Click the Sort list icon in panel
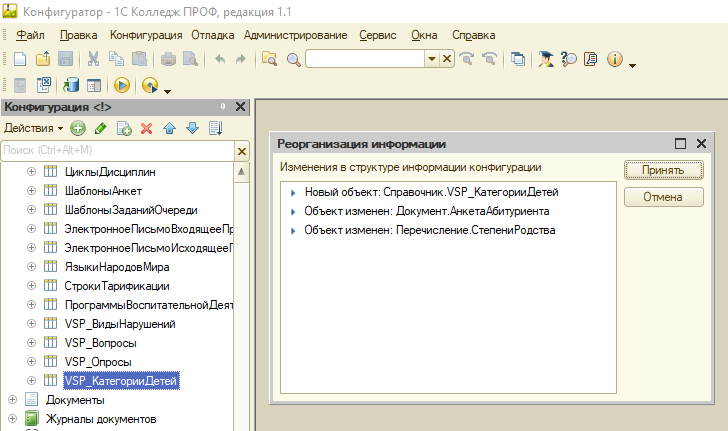The image size is (728, 431). 216,128
